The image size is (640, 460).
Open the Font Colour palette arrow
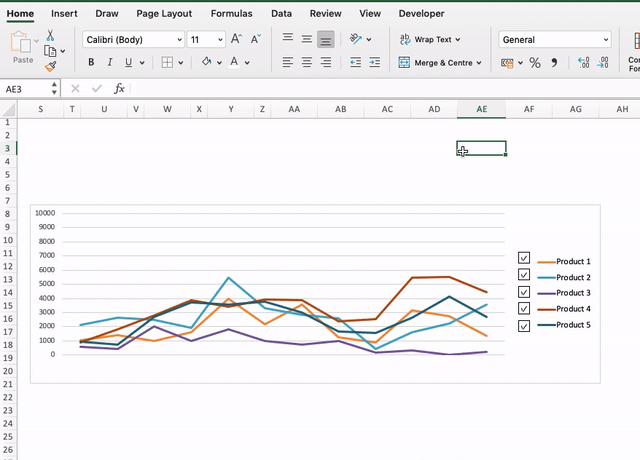click(247, 63)
